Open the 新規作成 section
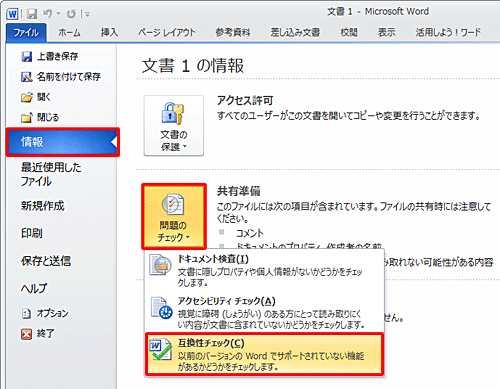This screenshot has height=389, width=500. (43, 206)
